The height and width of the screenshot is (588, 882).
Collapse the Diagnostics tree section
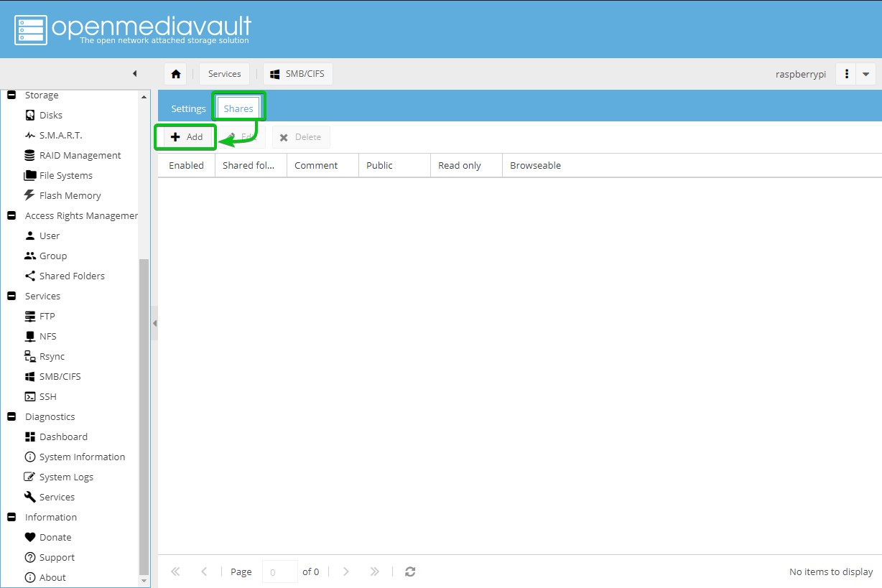tap(11, 416)
